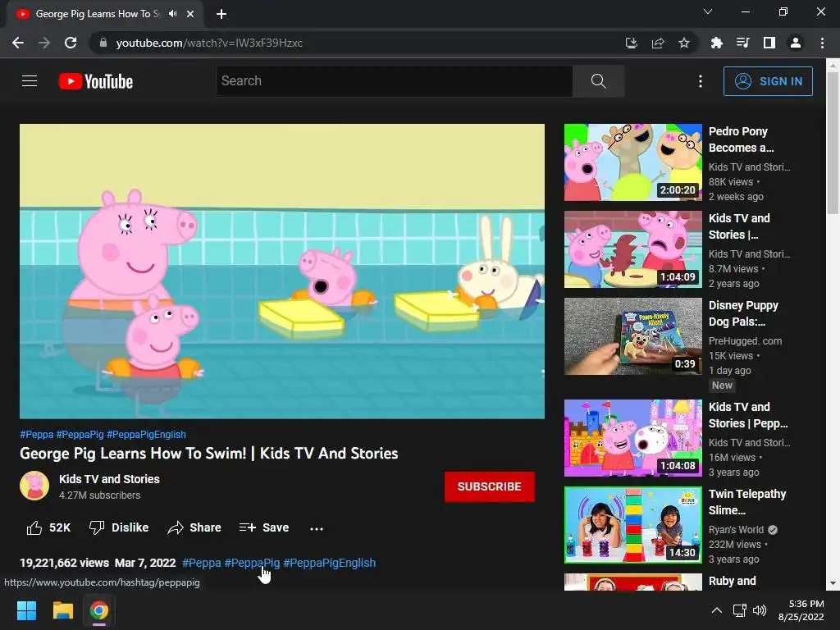Reload the page

pos(71,43)
